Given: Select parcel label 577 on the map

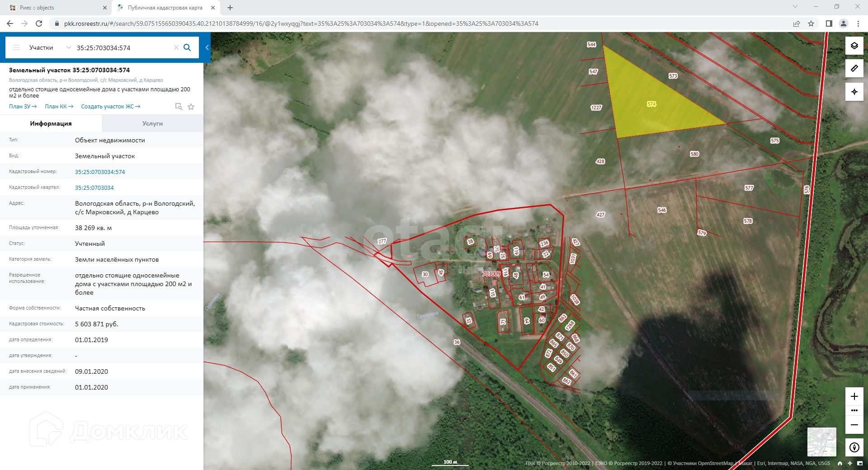Looking at the screenshot, I should pyautogui.click(x=749, y=188).
